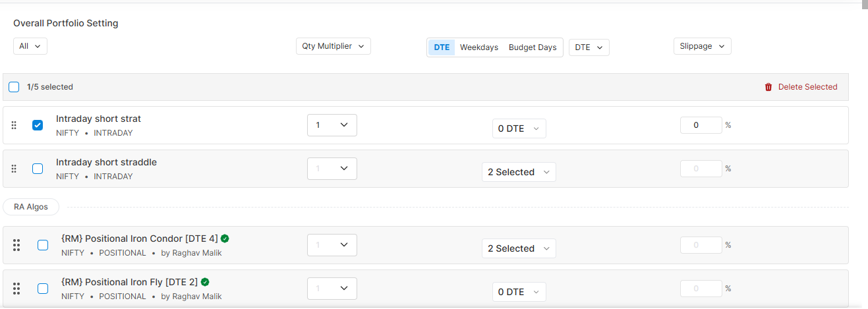Click the RA Algos group label
Image resolution: width=868 pixels, height=309 pixels.
31,207
